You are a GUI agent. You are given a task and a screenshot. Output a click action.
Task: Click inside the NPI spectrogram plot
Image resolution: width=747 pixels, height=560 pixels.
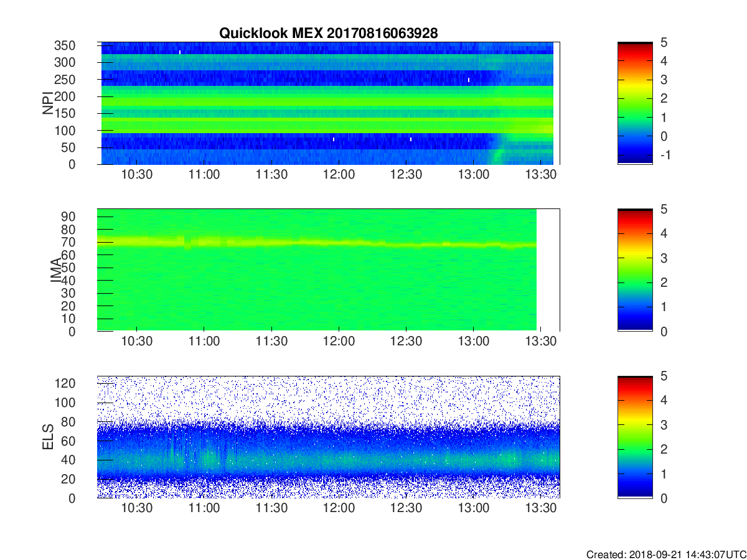pyautogui.click(x=328, y=103)
